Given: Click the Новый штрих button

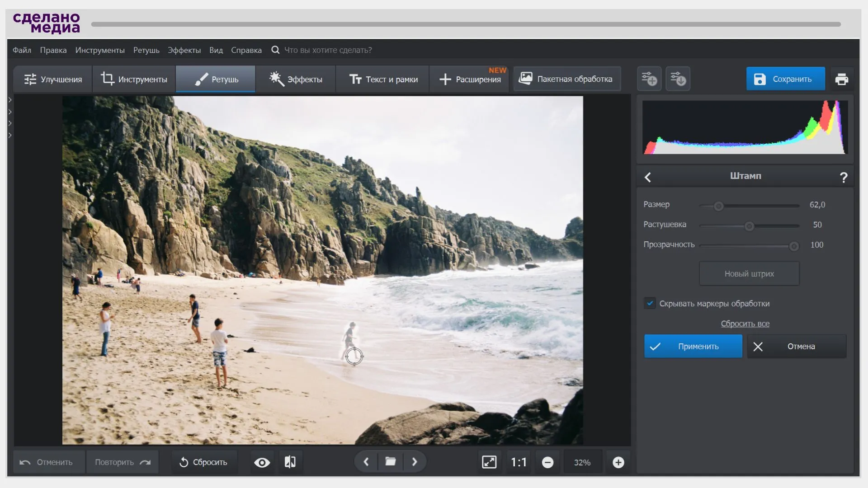Looking at the screenshot, I should coord(749,273).
